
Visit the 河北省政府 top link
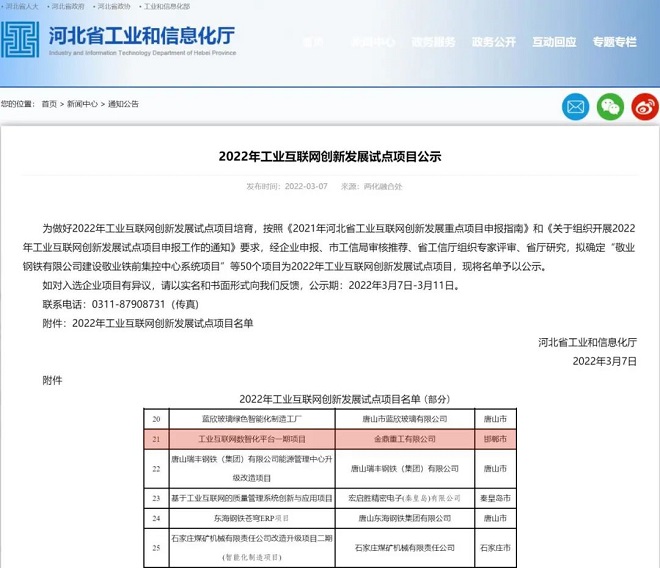click(x=67, y=6)
